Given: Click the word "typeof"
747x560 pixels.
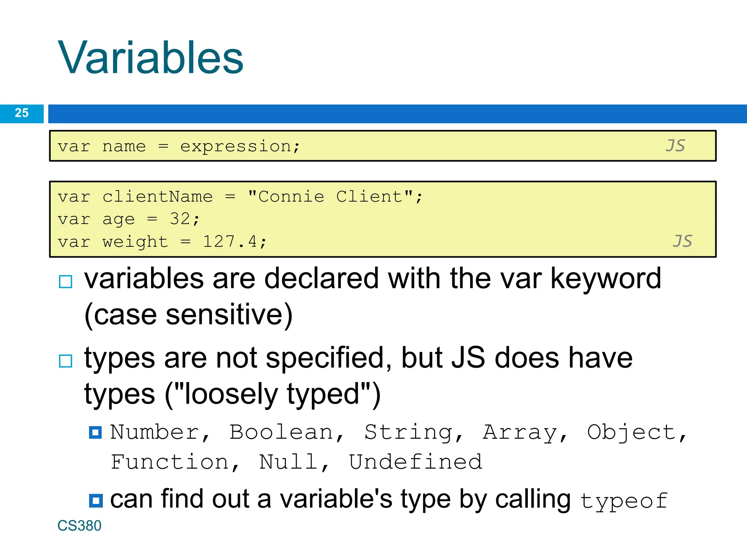Looking at the screenshot, I should [624, 501].
